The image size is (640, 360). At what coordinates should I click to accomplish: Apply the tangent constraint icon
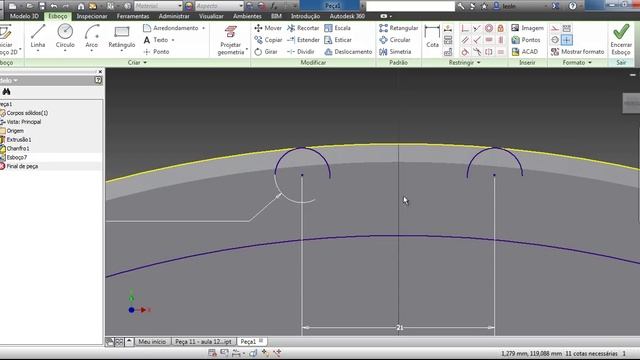pyautogui.click(x=465, y=52)
